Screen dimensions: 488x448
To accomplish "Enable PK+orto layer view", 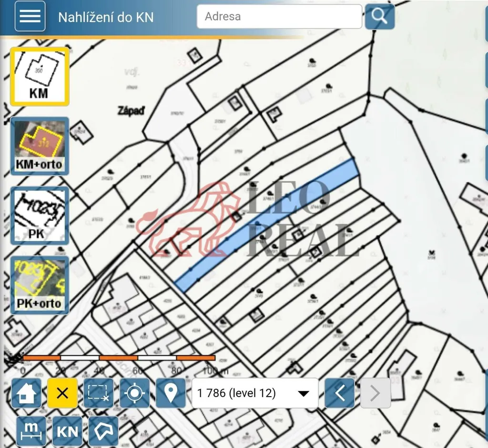I will (40, 285).
